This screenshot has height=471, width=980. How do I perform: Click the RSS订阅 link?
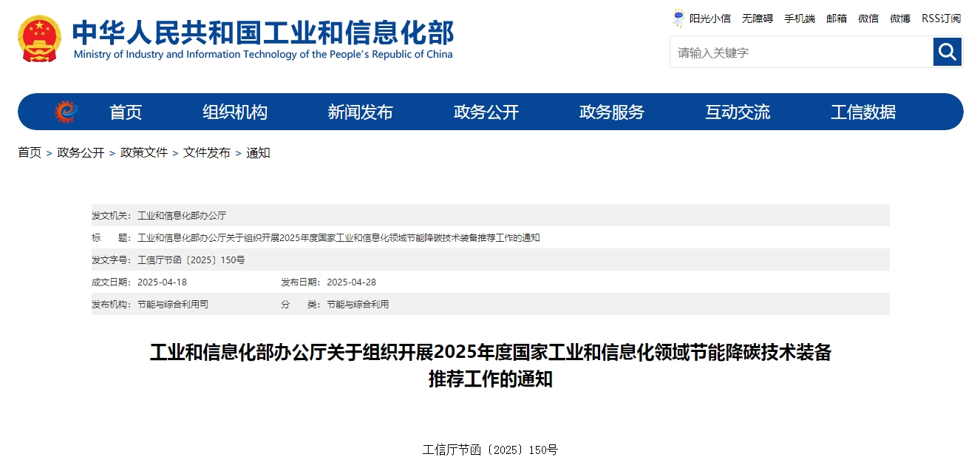942,18
